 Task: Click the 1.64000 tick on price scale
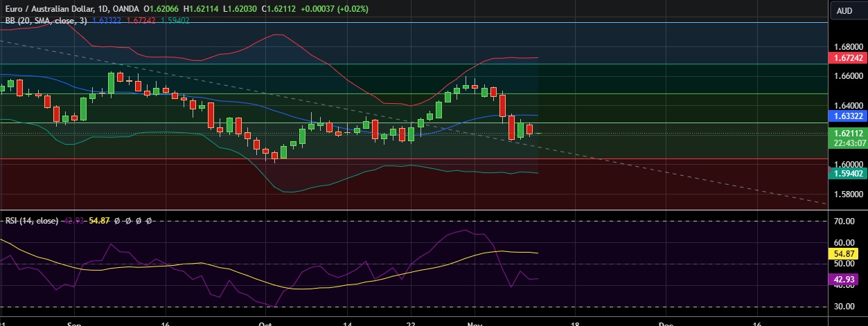(x=848, y=105)
